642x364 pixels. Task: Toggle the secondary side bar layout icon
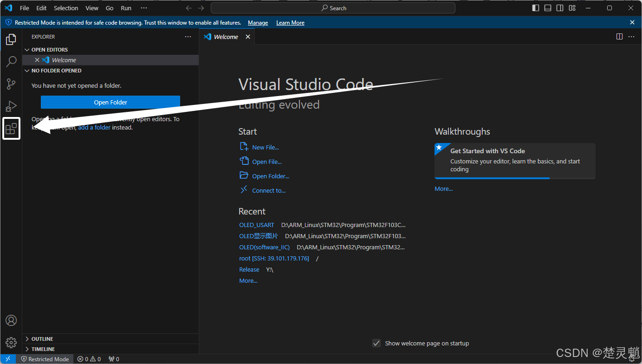tap(560, 8)
